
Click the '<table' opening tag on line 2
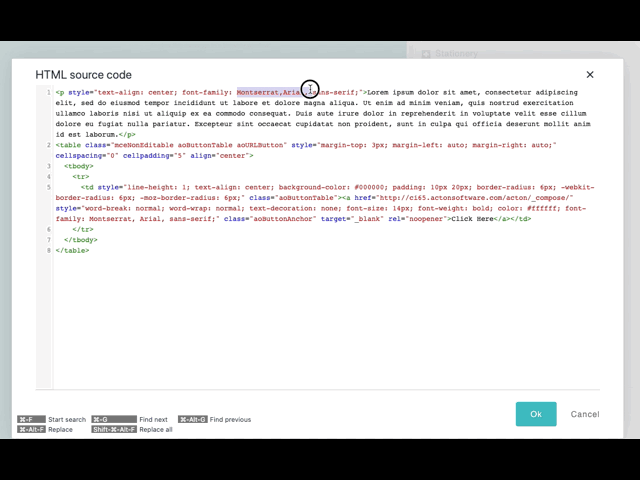[69, 145]
